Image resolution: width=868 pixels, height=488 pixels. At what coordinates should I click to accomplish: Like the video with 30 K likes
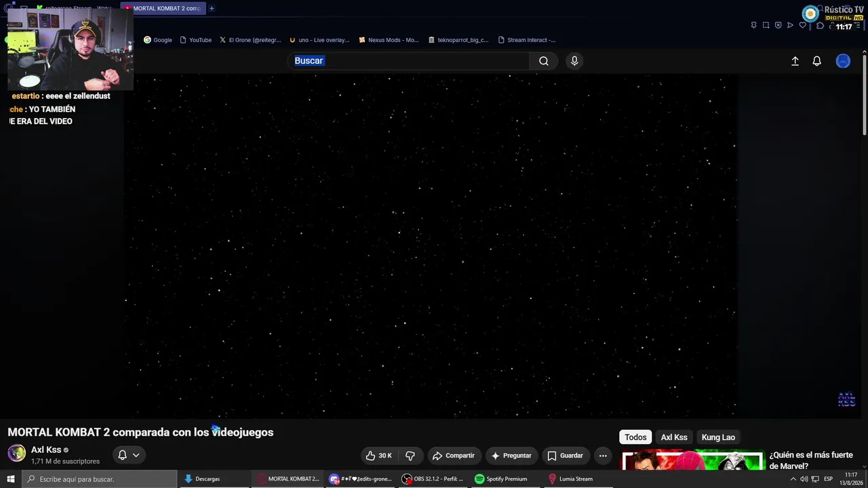pyautogui.click(x=378, y=455)
